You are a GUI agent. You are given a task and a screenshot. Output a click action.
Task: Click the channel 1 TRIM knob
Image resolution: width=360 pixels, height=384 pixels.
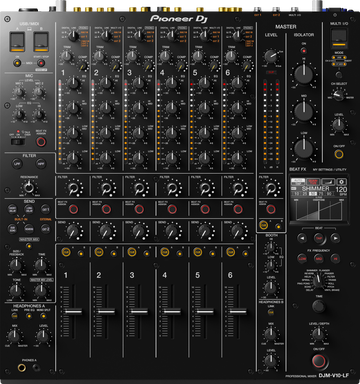[x=67, y=57]
